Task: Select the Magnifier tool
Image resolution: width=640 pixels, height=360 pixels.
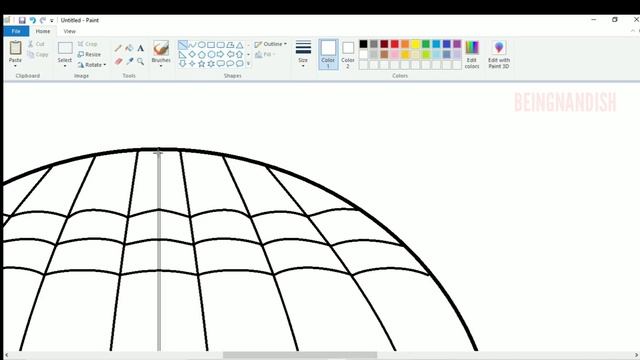Action: [140, 61]
